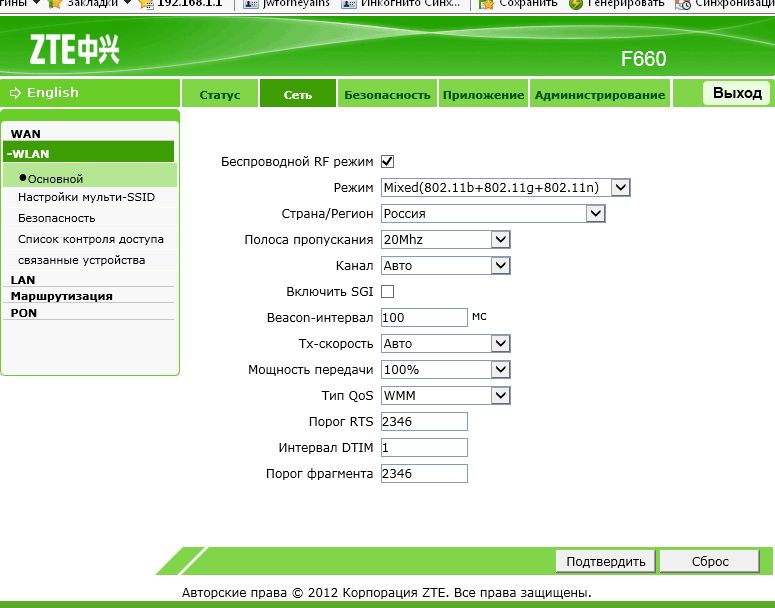Click the Beacon-интервал input field
This screenshot has width=775, height=608.
[x=424, y=317]
